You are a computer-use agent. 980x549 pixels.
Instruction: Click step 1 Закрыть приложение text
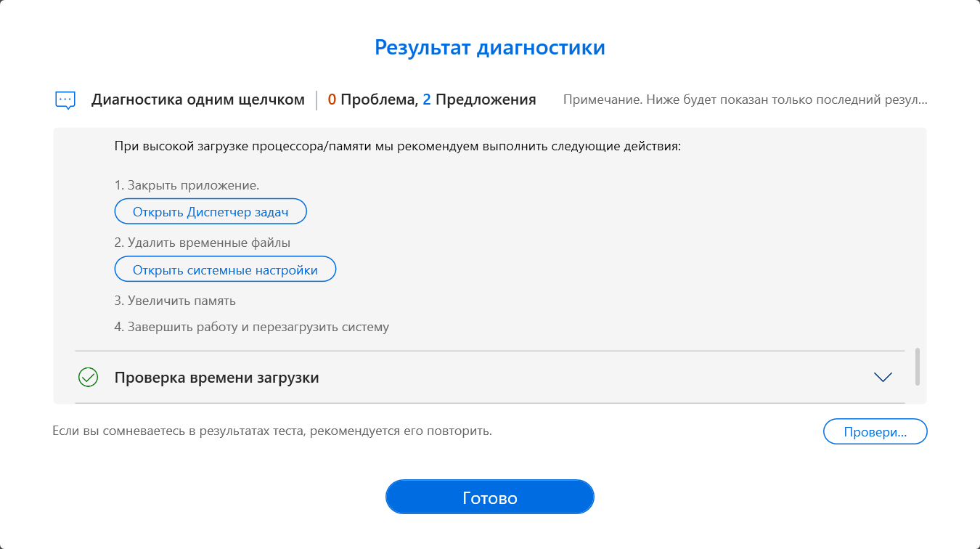pos(187,185)
